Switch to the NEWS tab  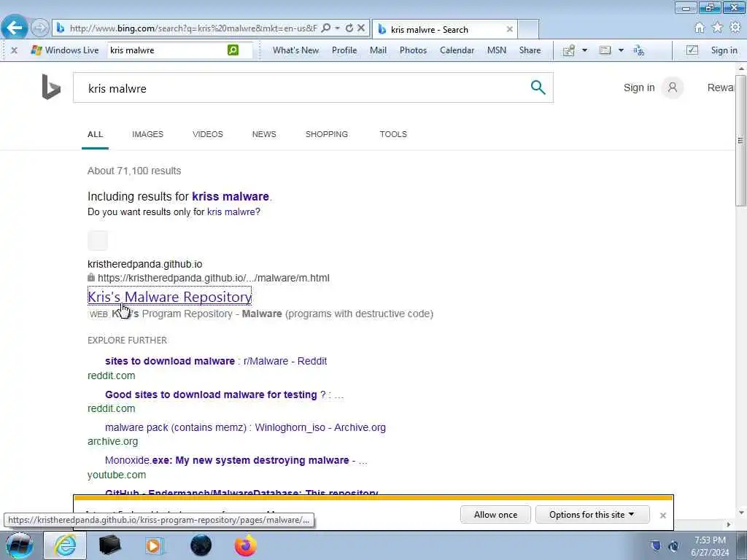coord(264,134)
